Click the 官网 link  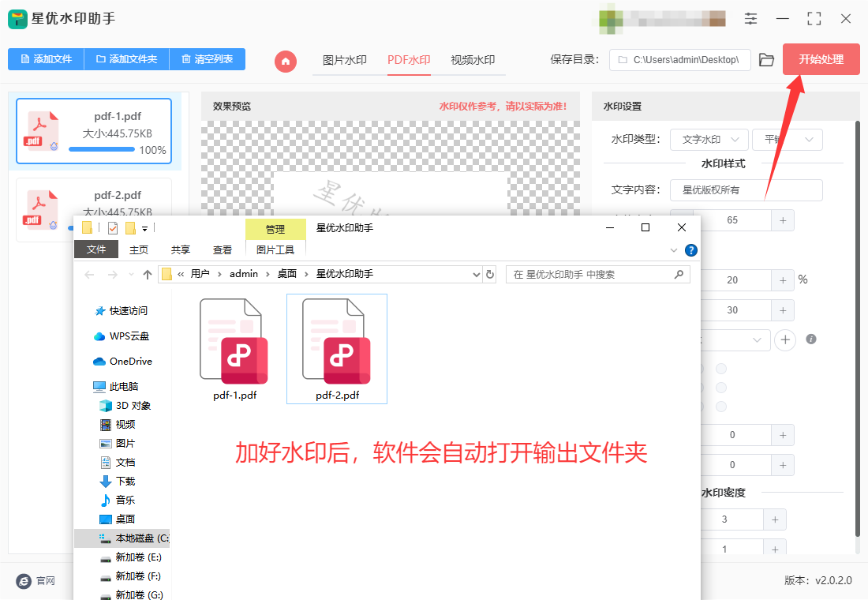(x=46, y=580)
